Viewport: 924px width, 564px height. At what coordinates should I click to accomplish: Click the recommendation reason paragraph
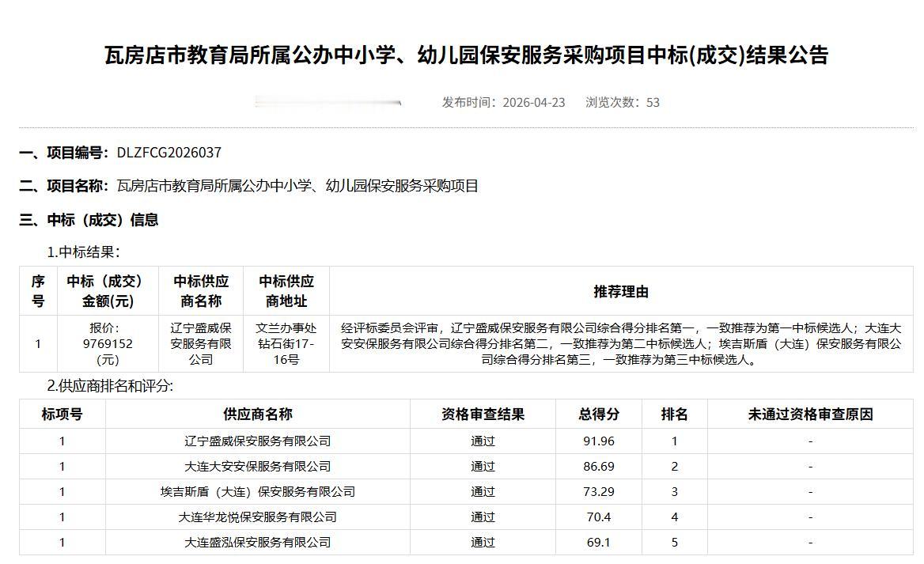click(x=621, y=343)
